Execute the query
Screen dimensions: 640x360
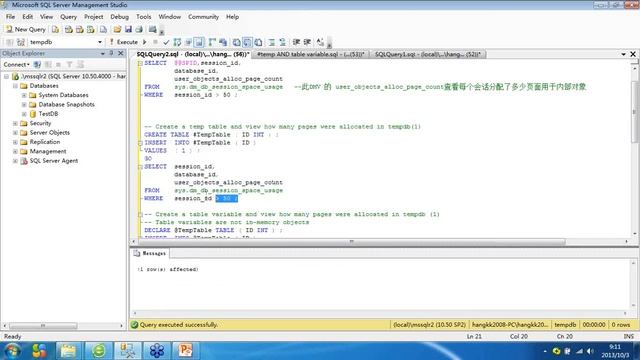pos(124,42)
